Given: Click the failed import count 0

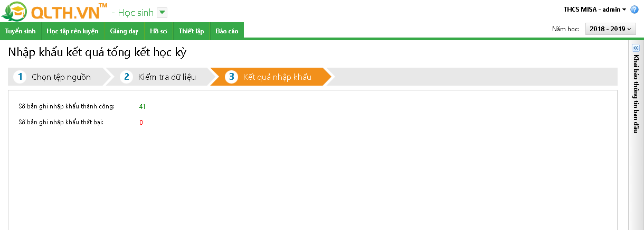Looking at the screenshot, I should pyautogui.click(x=141, y=123).
